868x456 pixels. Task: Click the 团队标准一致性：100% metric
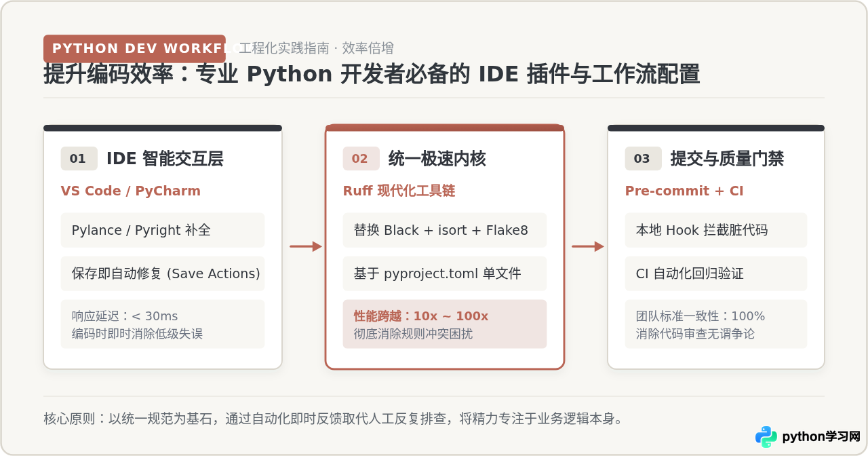(701, 316)
